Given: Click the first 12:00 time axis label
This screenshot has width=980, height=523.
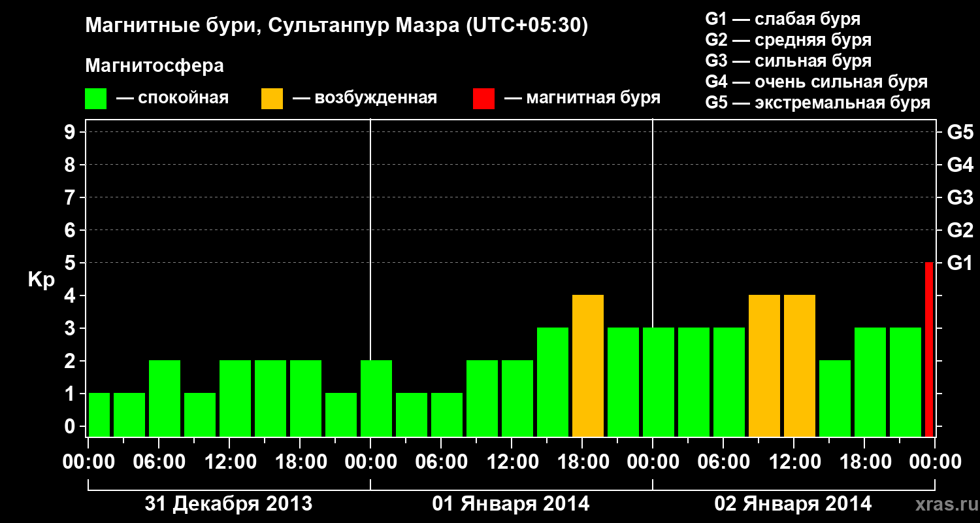Looking at the screenshot, I should (231, 462).
